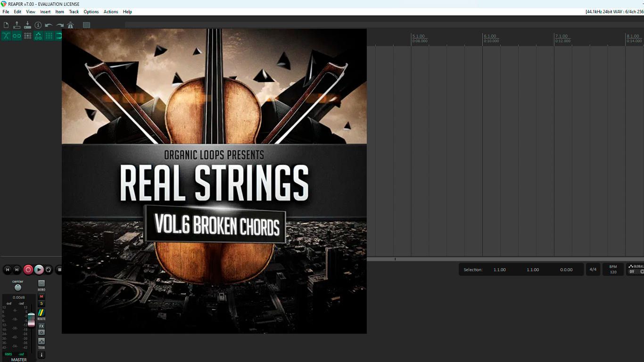
Task: Save the project with the download-arrow icon
Action: [27, 25]
